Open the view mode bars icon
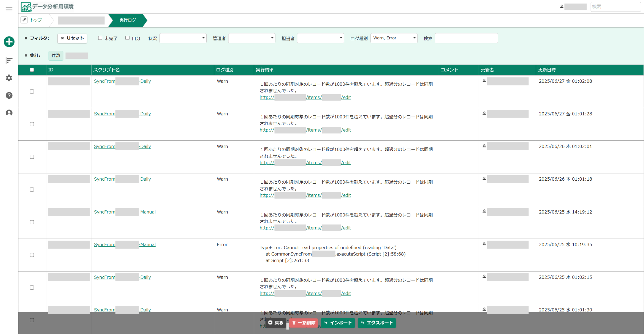The image size is (644, 334). click(9, 60)
